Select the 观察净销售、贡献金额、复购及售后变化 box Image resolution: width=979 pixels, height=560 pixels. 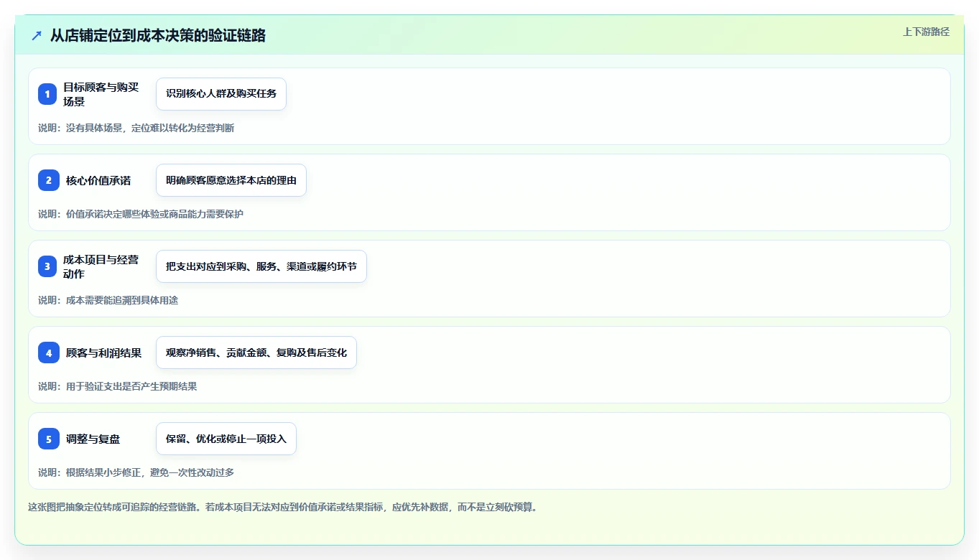(256, 353)
